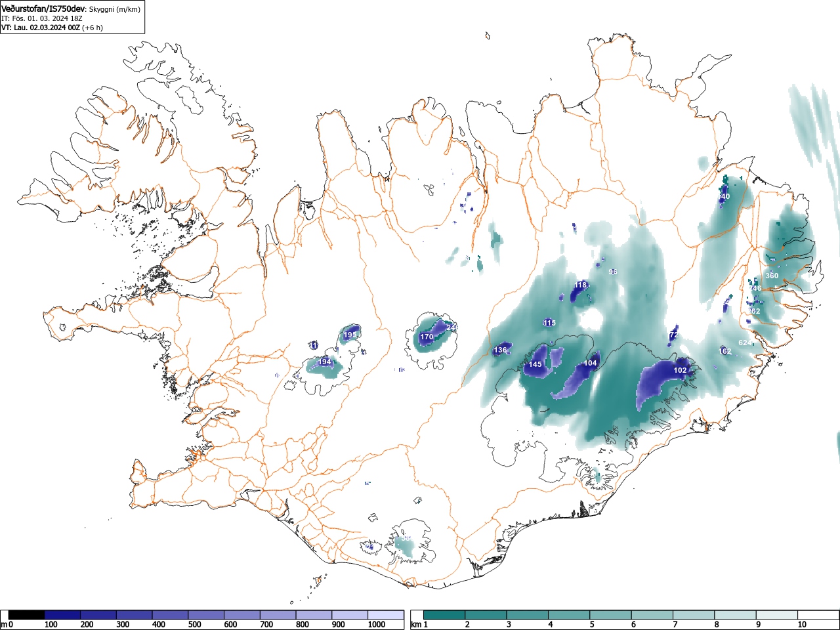Screen dimensions: 840x630
Task: Click the '(+6 h)' forecast offset text
Action: (93, 28)
